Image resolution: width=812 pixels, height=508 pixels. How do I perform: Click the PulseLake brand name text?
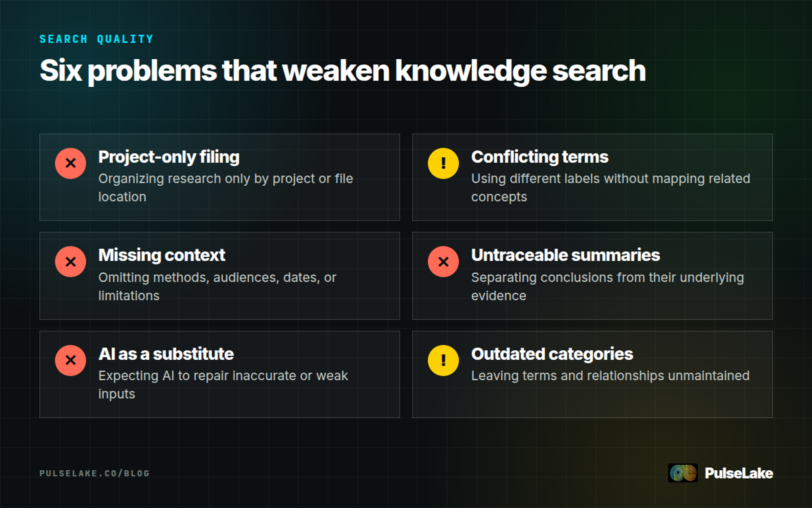click(739, 473)
